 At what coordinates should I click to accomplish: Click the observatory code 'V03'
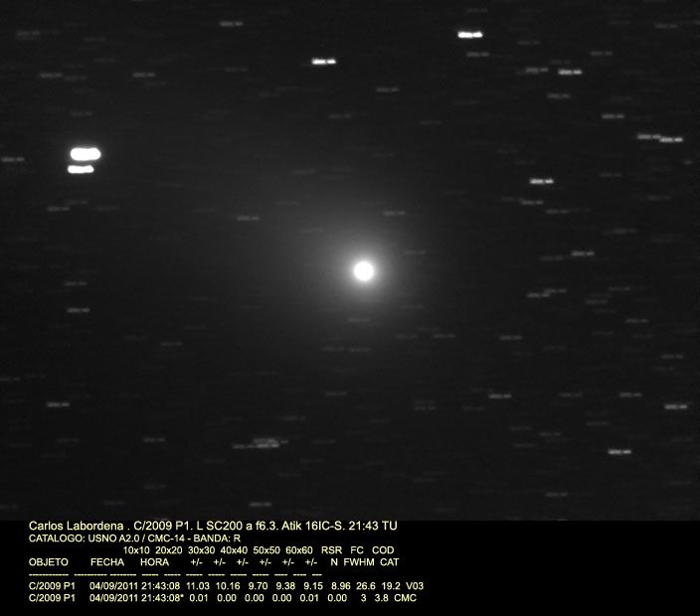415,585
